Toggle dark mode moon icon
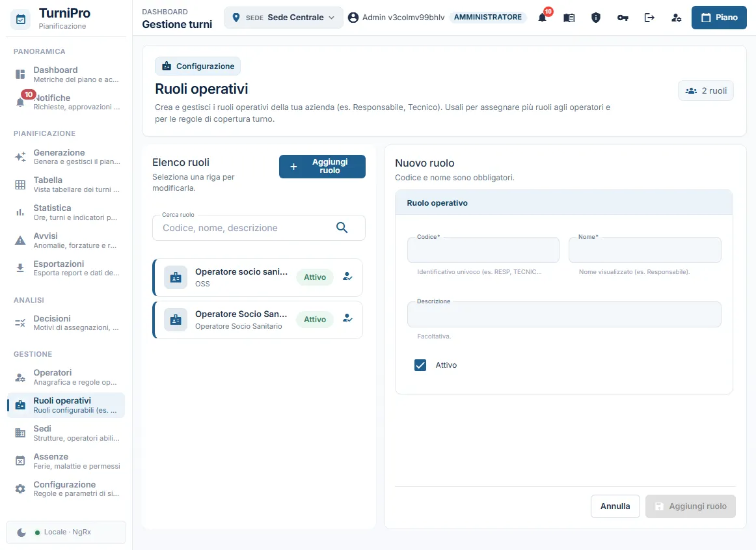Image resolution: width=756 pixels, height=550 pixels. pyautogui.click(x=21, y=532)
